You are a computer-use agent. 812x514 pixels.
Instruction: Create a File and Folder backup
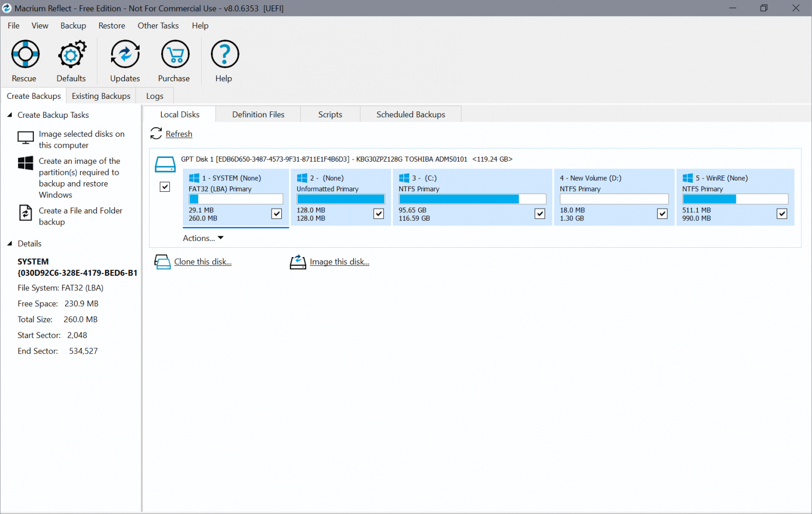click(x=80, y=216)
